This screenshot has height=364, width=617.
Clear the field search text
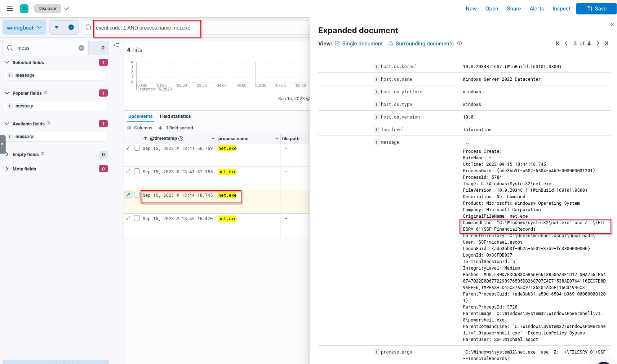click(x=81, y=48)
